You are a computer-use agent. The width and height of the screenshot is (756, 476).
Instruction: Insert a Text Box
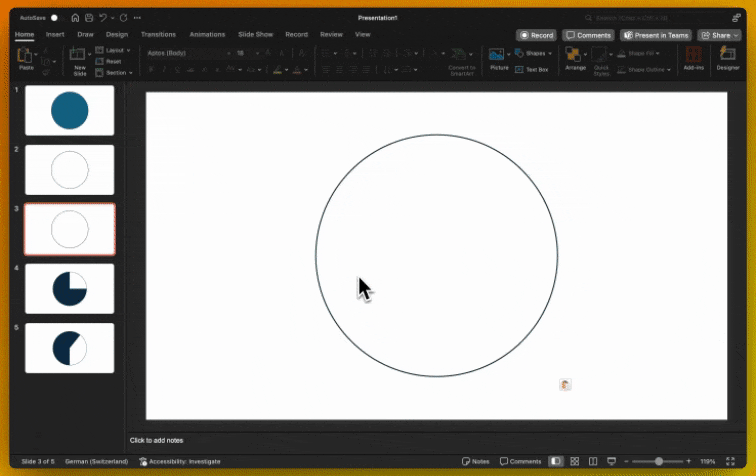[x=532, y=69]
